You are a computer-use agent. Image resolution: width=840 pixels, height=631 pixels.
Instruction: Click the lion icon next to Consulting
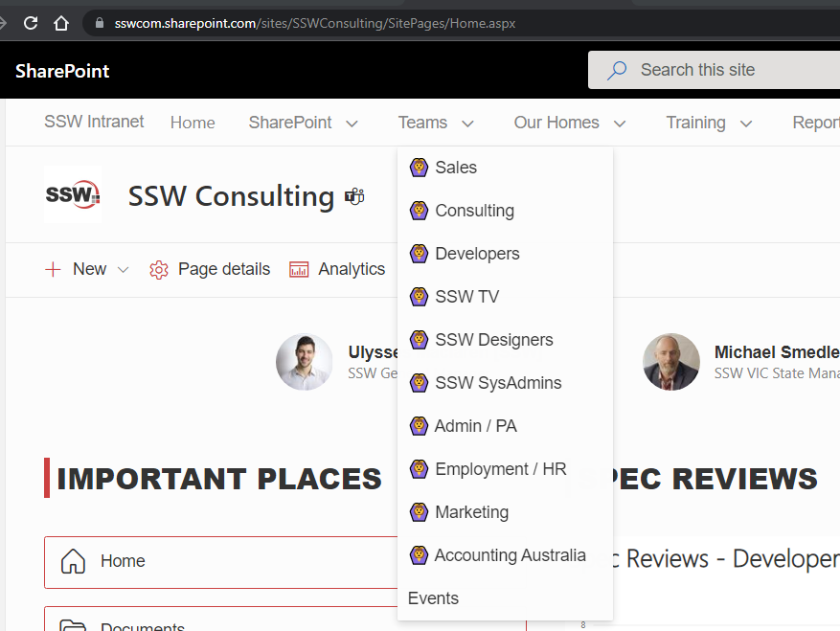[419, 211]
